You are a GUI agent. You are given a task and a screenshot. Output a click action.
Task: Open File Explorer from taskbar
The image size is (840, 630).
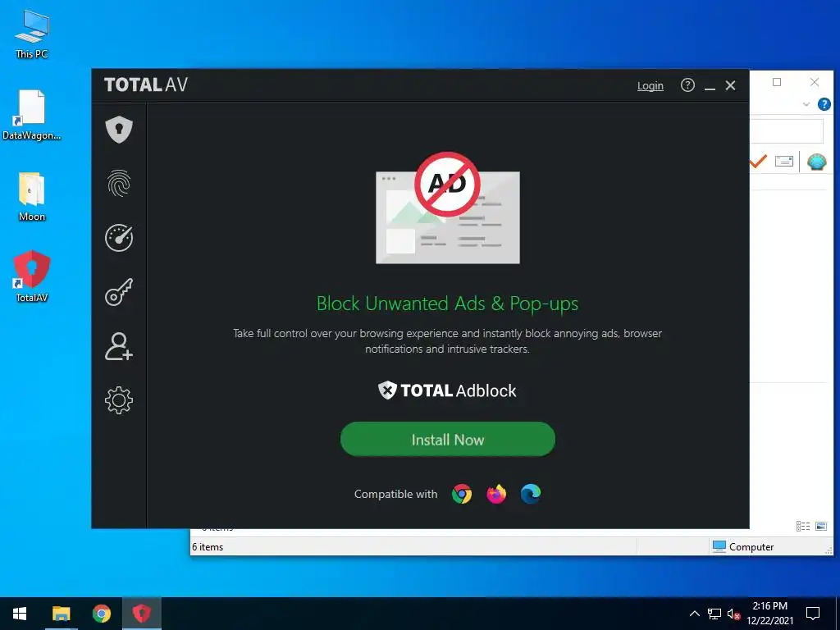61,614
